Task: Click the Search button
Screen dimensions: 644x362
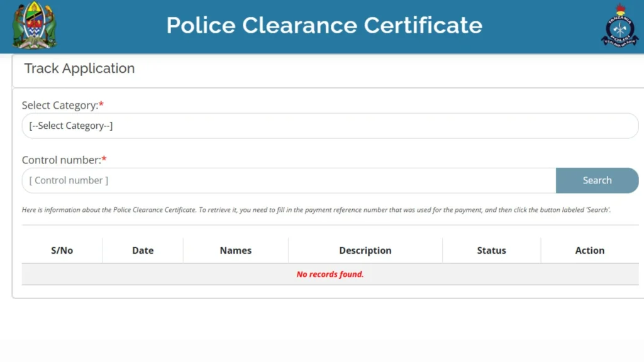Action: coord(597,180)
